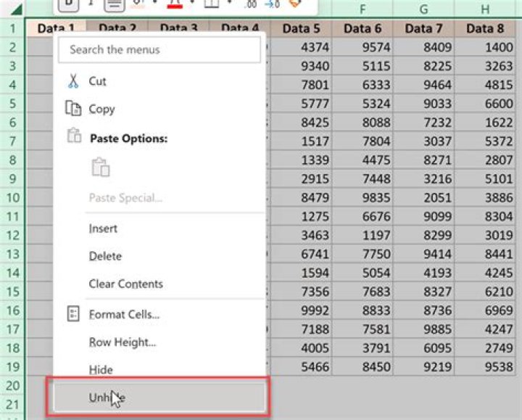Select column H header
522x420 pixels.
[x=485, y=9]
